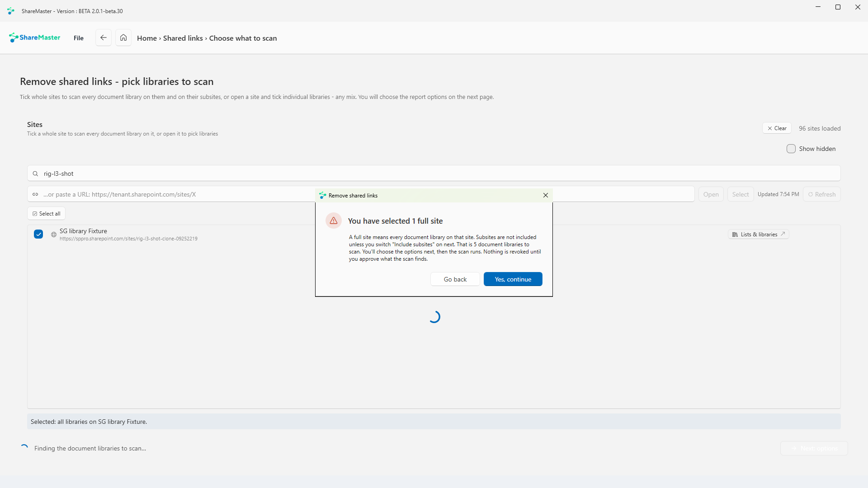Click the ShareMaster logo in header
The height and width of the screenshot is (488, 868).
click(x=35, y=38)
